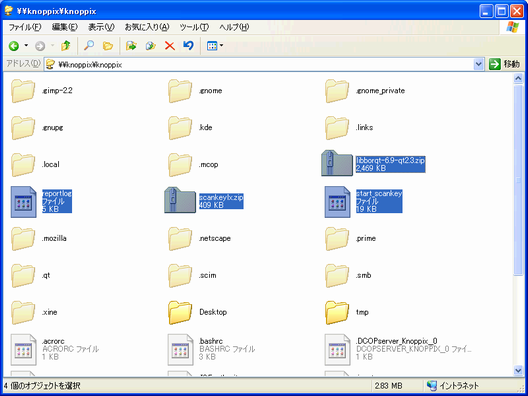Click the Desktop folder name label
The image size is (528, 396).
coord(213,312)
